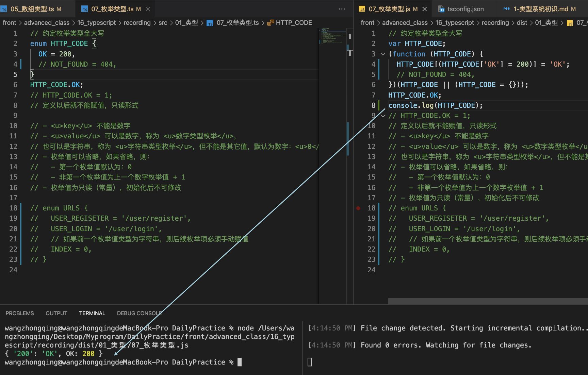
Task: Click the '// enum URLS {' comment in TS editor
Action: pos(59,208)
